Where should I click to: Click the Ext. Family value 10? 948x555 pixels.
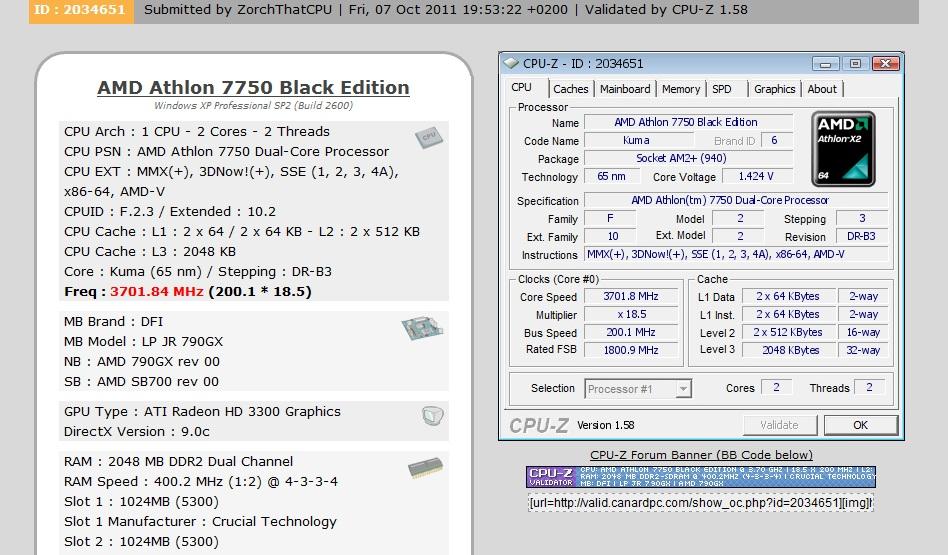click(x=612, y=236)
